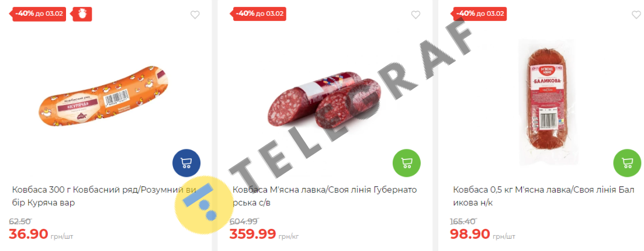Click the crossed-out 604.99 old price
This screenshot has width=644, height=251.
244,221
